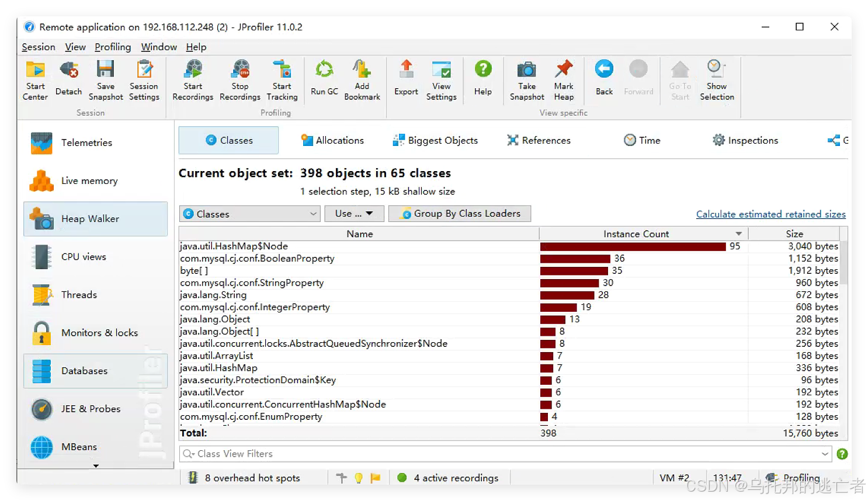Screen dimensions: 868x501
Task: Open View Settings
Action: [442, 81]
